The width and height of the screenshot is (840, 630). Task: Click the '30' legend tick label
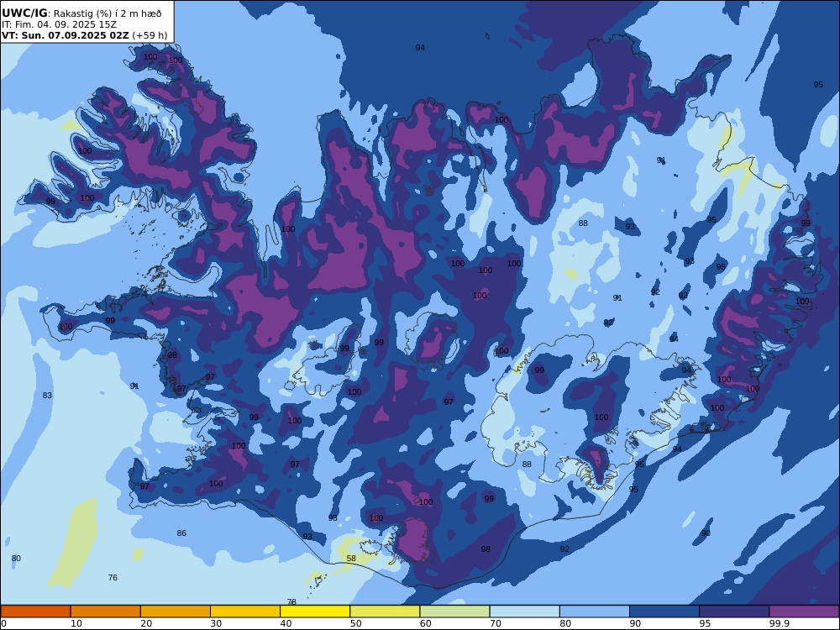click(x=217, y=623)
